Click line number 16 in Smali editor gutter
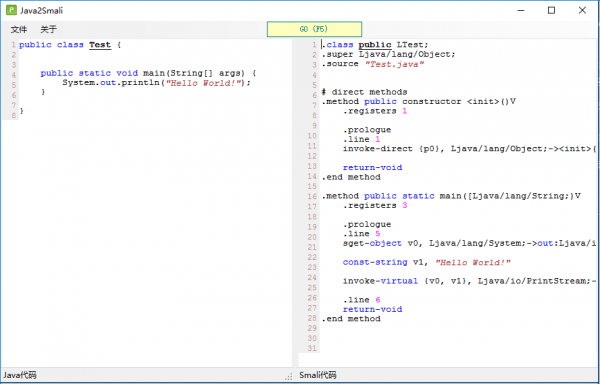600x384 pixels. tap(312, 197)
